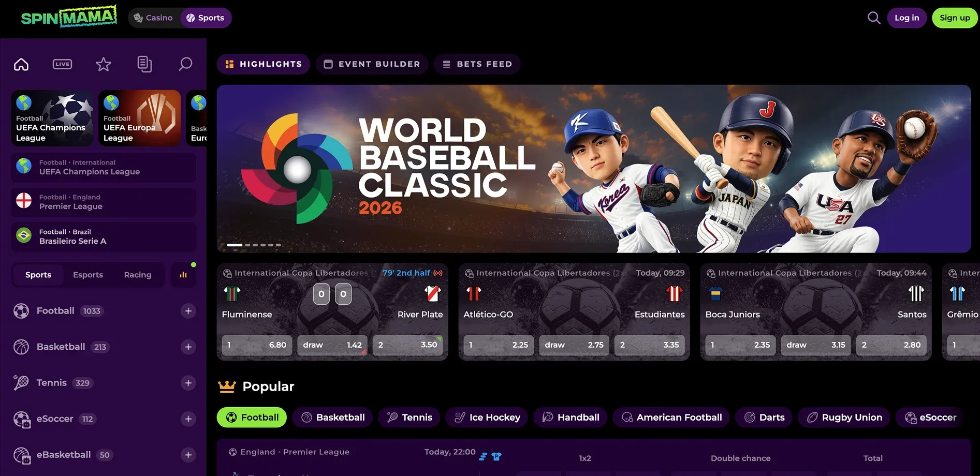Viewport: 980px width, 476px height.
Task: Expand the Basketball sports list
Action: tap(188, 347)
